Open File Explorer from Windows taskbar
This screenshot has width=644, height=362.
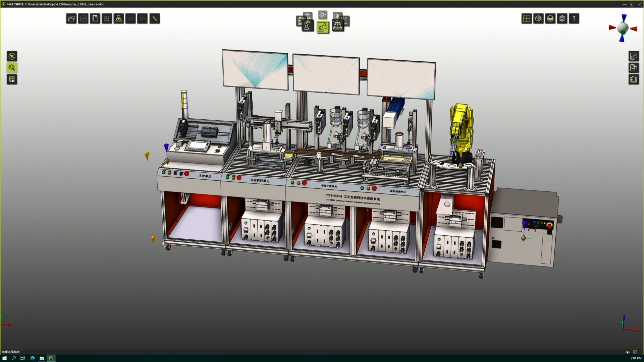pyautogui.click(x=42, y=358)
